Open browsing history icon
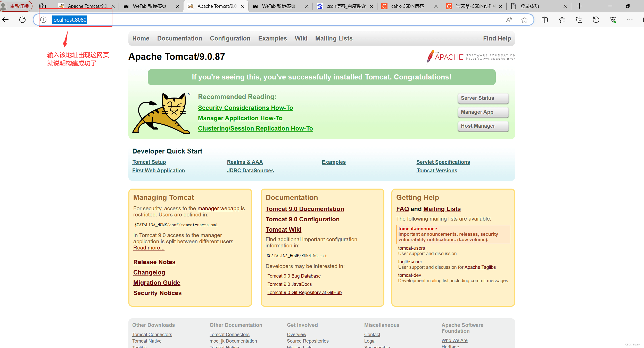The image size is (644, 348). (596, 20)
